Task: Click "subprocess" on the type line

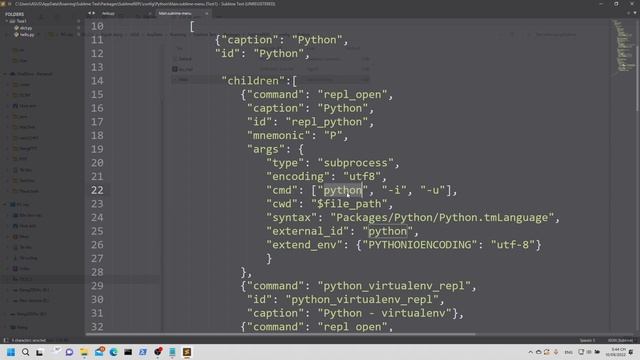Action: (355, 163)
